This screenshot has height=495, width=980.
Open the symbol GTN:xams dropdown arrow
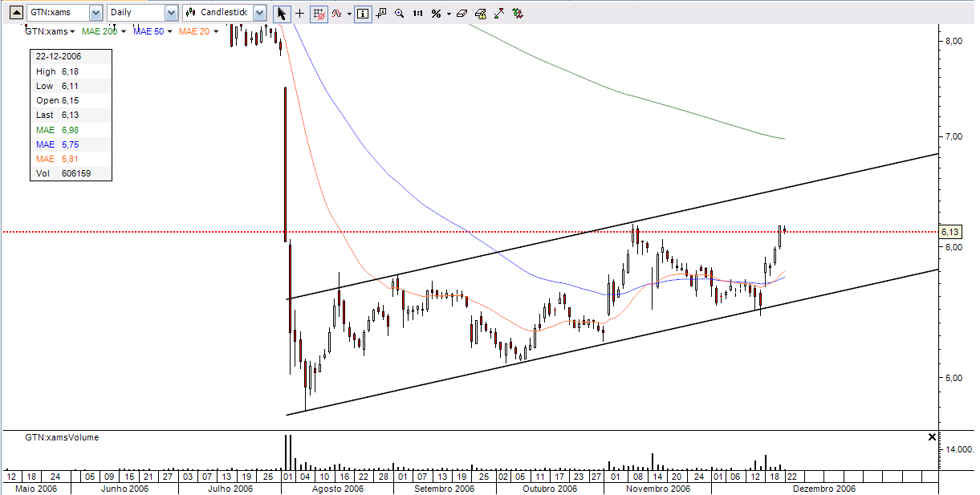pyautogui.click(x=96, y=13)
